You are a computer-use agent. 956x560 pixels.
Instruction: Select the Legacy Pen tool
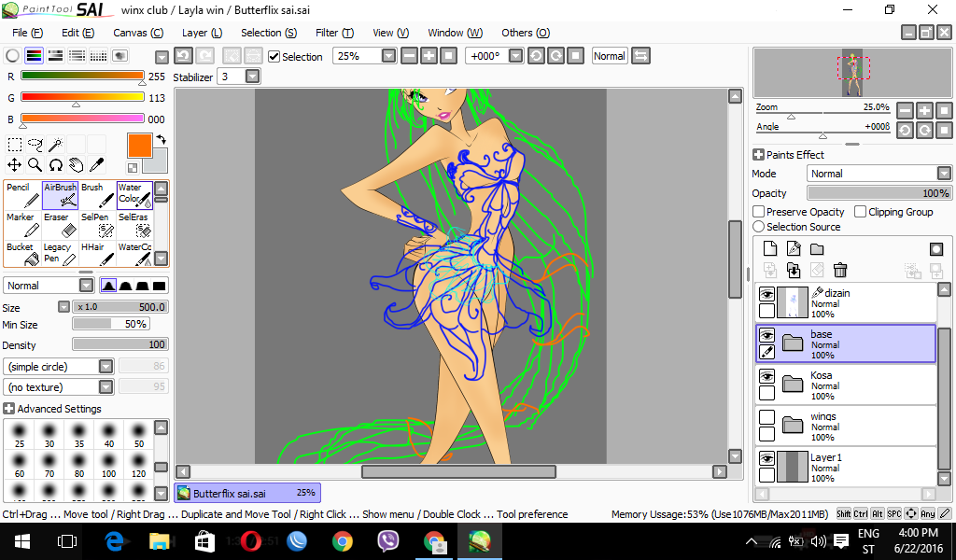coord(60,254)
